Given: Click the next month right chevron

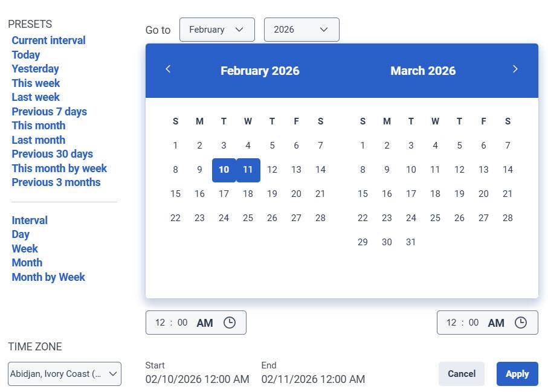Looking at the screenshot, I should coord(515,69).
